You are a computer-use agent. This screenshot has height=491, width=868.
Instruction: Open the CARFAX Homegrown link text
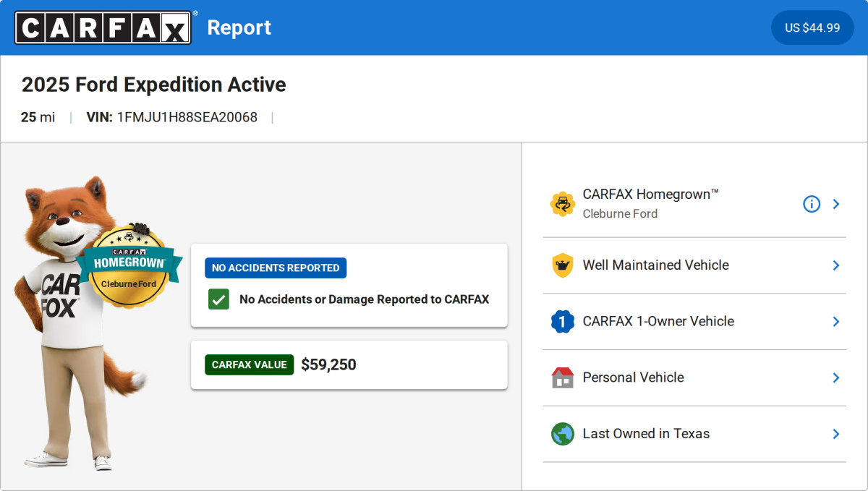coord(651,195)
